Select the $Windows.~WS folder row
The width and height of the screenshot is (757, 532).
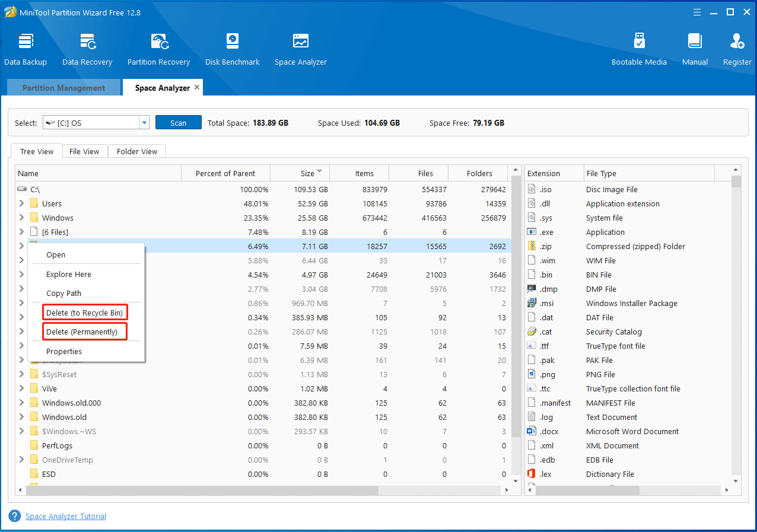(263, 431)
